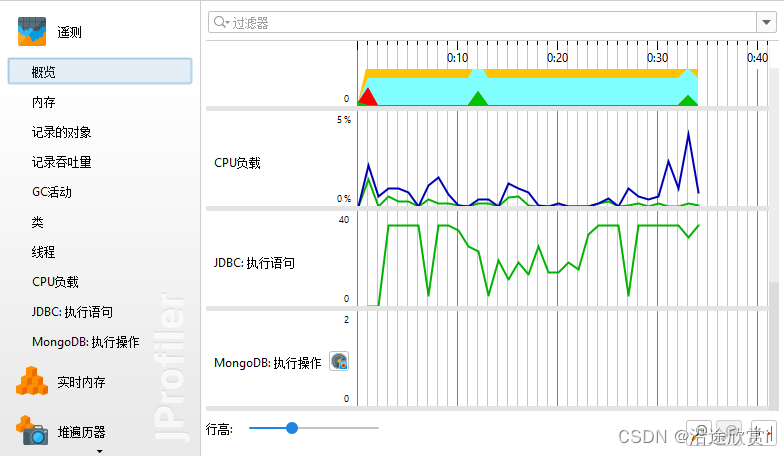Click the 行高 row height slider handle
Screen dimensions: 784x456
(x=292, y=428)
